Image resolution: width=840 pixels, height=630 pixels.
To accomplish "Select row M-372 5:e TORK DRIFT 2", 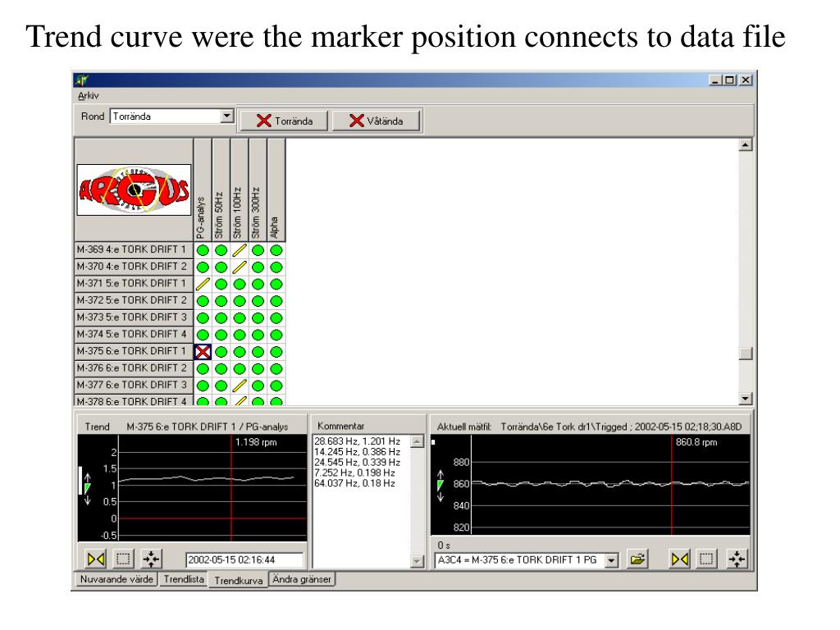I will 134,300.
